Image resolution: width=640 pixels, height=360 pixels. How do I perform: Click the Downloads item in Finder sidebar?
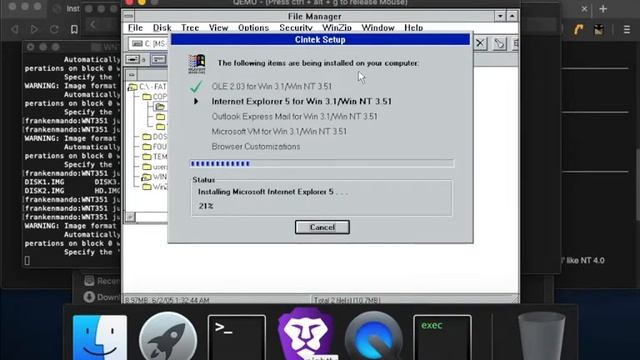[102, 297]
